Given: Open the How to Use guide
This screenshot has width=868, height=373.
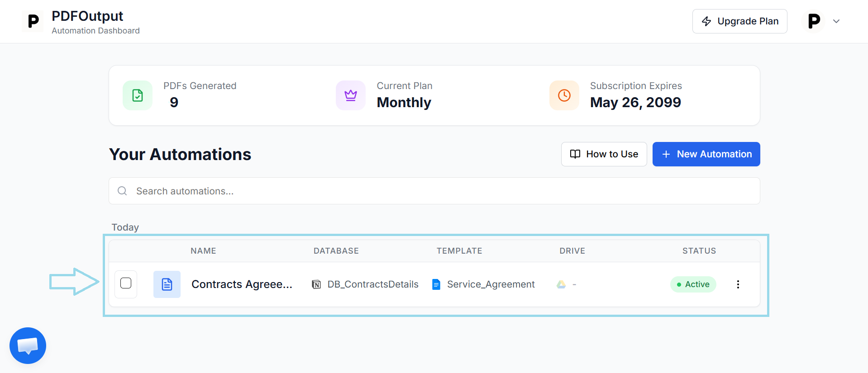Looking at the screenshot, I should pos(604,154).
